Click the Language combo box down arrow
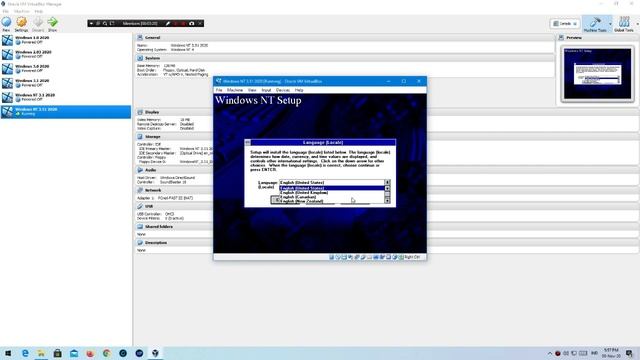640x360 pixels. (x=387, y=182)
